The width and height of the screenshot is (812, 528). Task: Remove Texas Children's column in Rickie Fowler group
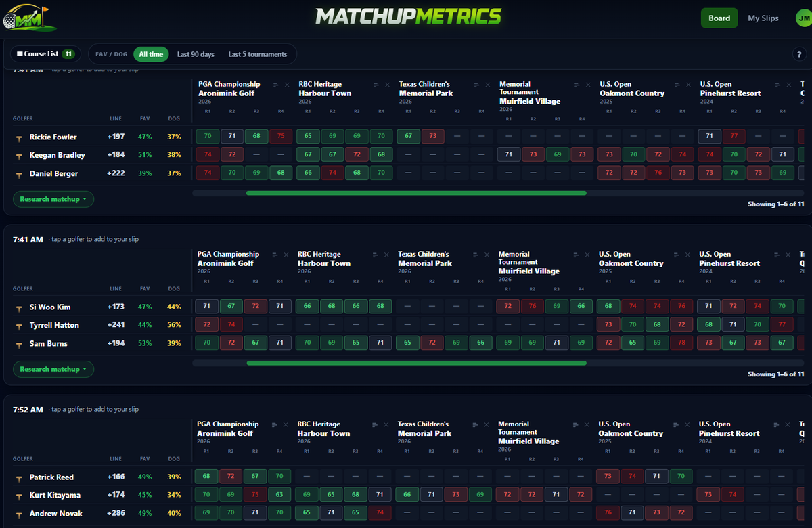488,85
